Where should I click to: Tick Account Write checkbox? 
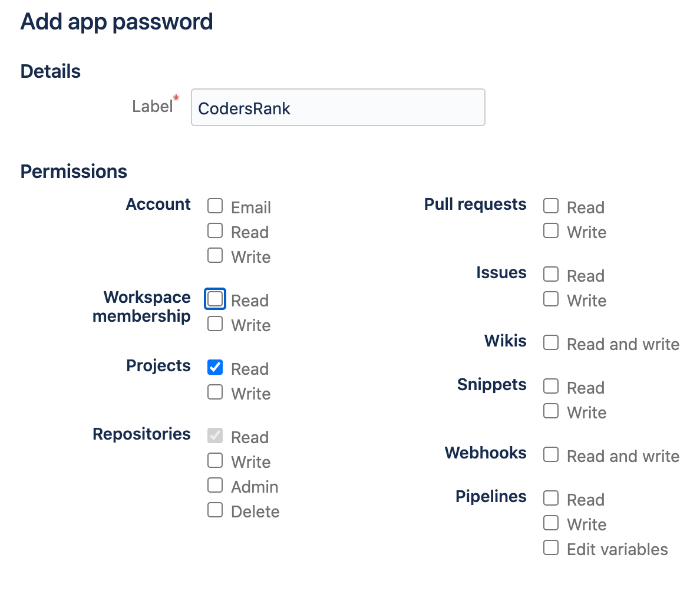pos(215,256)
